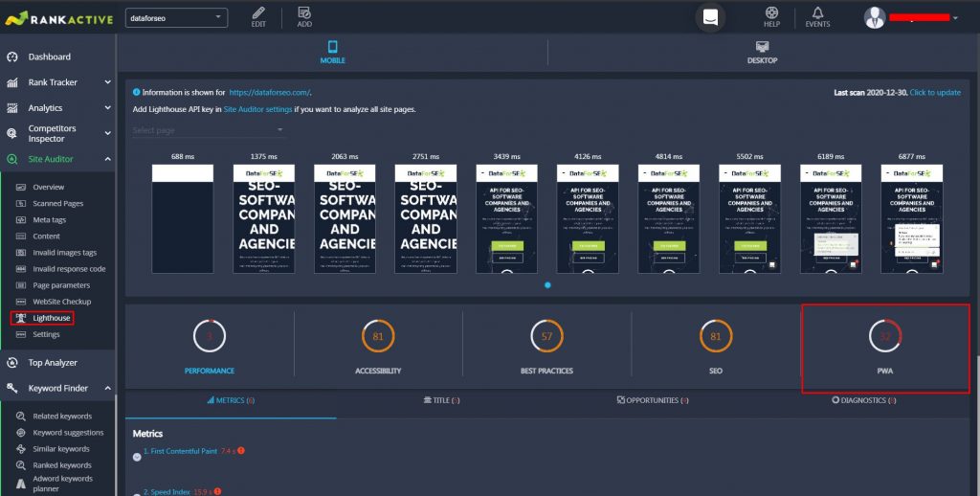Click the Dashboard gauge icon
The image size is (980, 496).
12,56
